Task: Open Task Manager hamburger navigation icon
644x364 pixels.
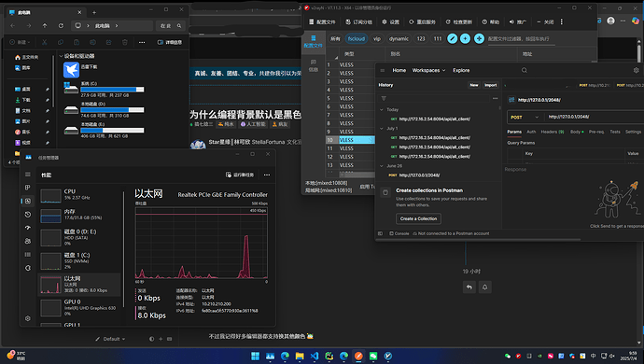Action: pos(27,175)
